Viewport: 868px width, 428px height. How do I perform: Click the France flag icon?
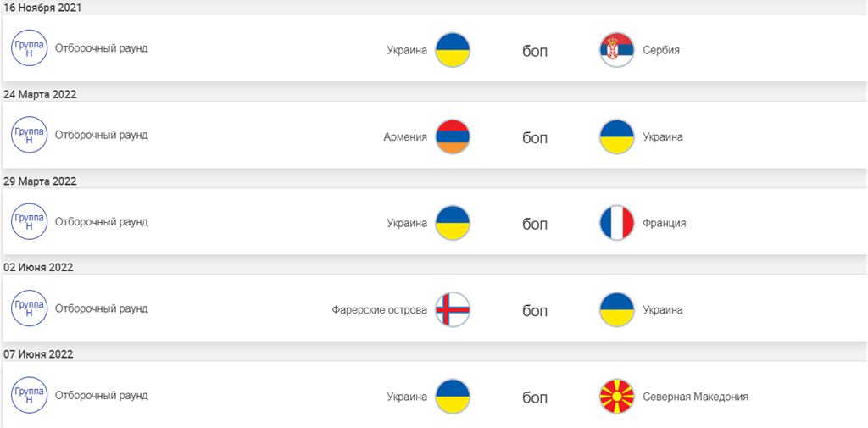pos(616,224)
